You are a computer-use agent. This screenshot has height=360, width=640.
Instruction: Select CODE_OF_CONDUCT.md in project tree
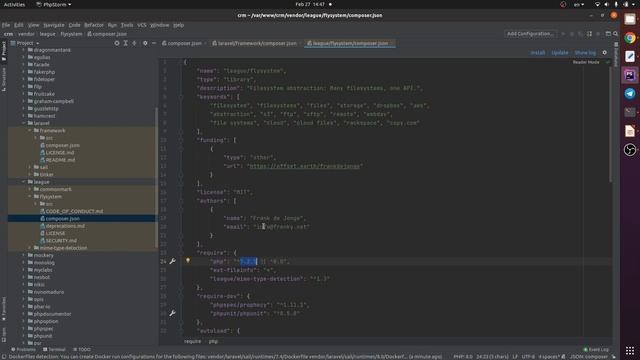click(x=74, y=211)
